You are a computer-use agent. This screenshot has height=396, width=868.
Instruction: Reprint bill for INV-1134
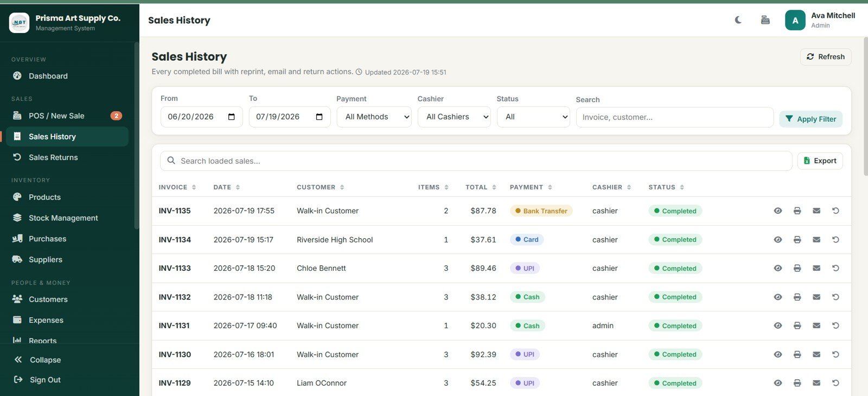pyautogui.click(x=797, y=240)
